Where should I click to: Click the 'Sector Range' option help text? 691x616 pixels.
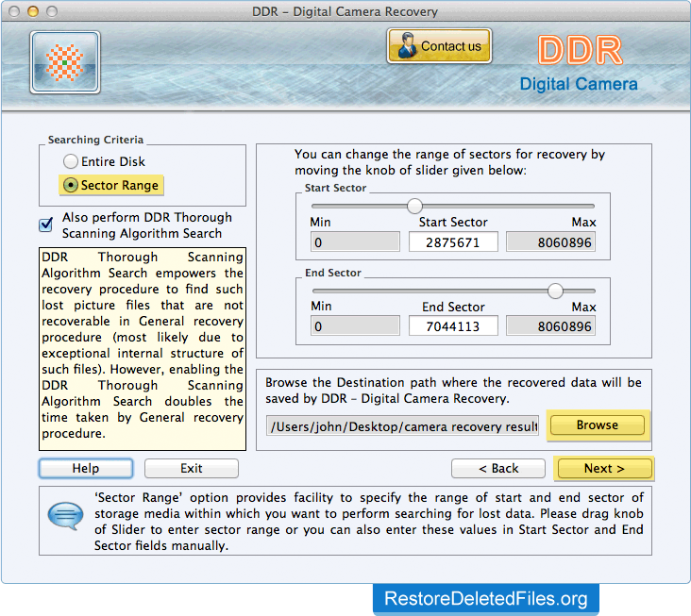[369, 522]
